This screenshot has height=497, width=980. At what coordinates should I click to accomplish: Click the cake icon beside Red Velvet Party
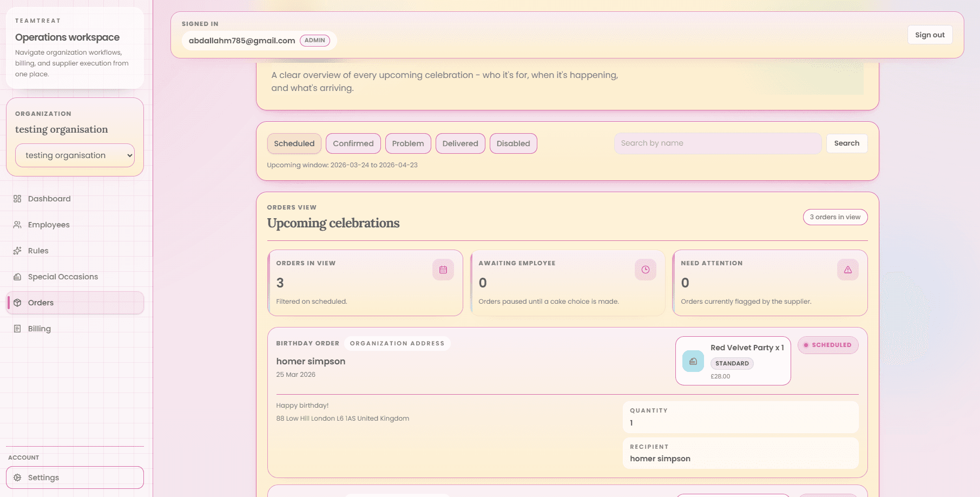pos(693,361)
